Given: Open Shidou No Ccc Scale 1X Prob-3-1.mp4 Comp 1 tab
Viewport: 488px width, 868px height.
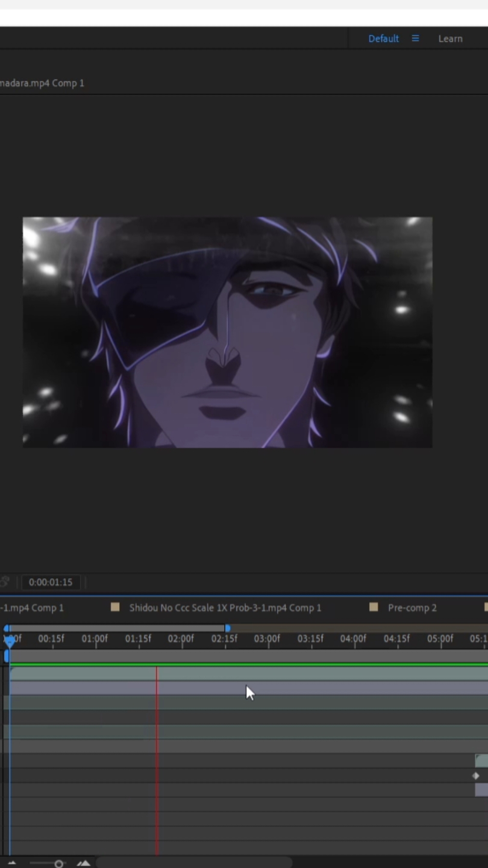Looking at the screenshot, I should point(225,608).
